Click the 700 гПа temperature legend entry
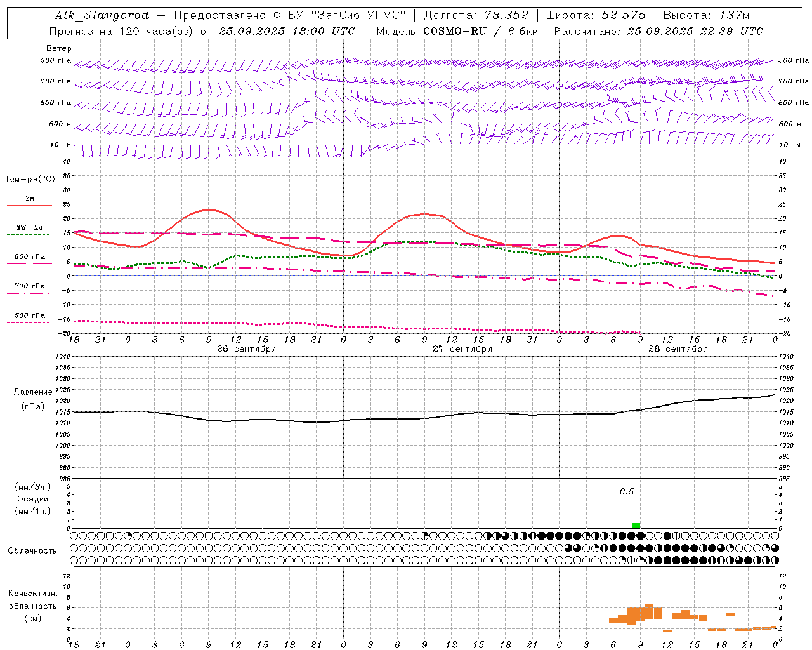Screen dimensions: 812x650 pos(29,289)
